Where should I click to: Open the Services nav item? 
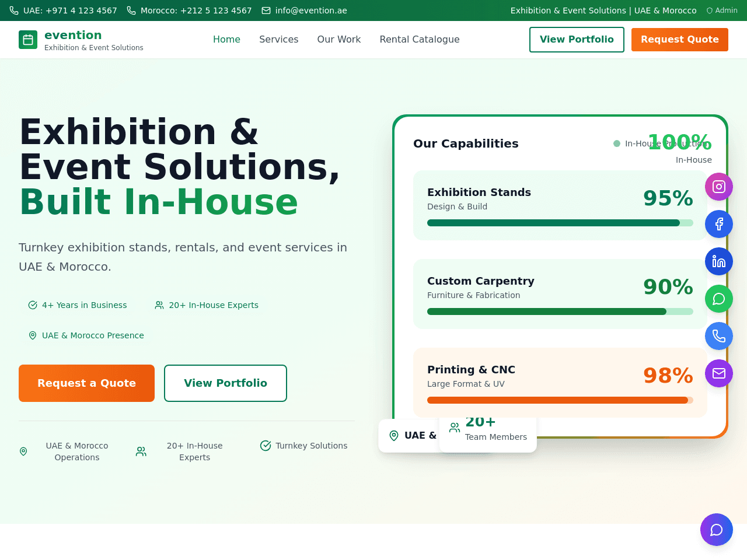tap(279, 40)
